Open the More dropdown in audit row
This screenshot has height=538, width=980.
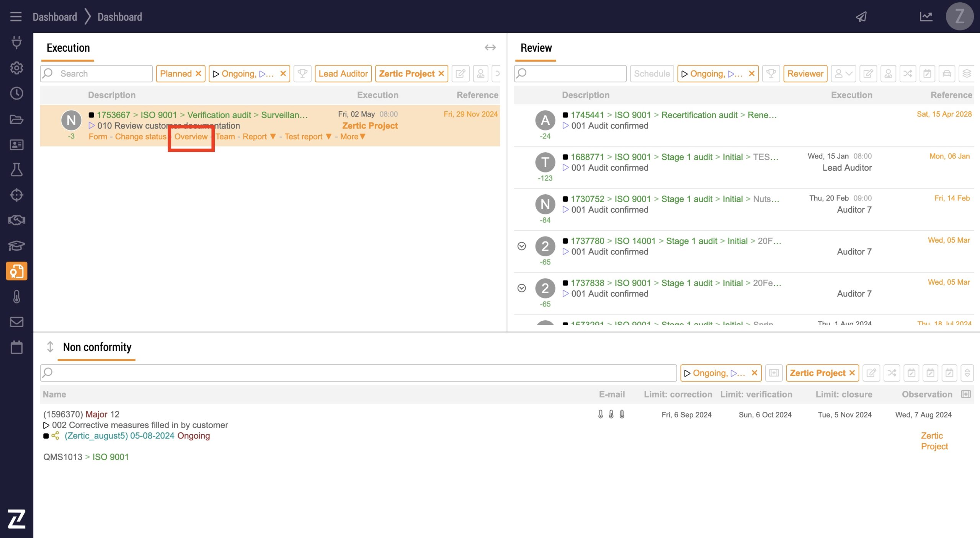click(353, 137)
